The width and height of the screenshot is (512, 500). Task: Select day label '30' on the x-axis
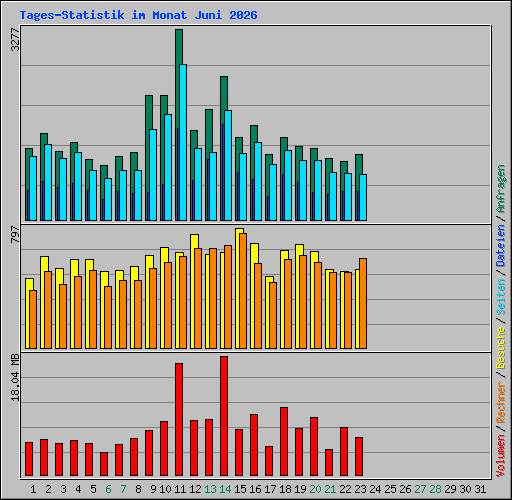pos(465,489)
